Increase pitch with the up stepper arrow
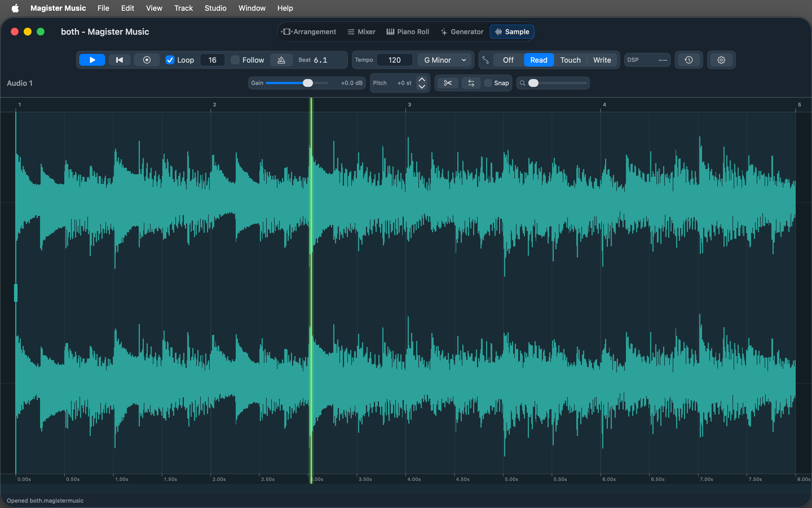The image size is (812, 508). (x=422, y=80)
